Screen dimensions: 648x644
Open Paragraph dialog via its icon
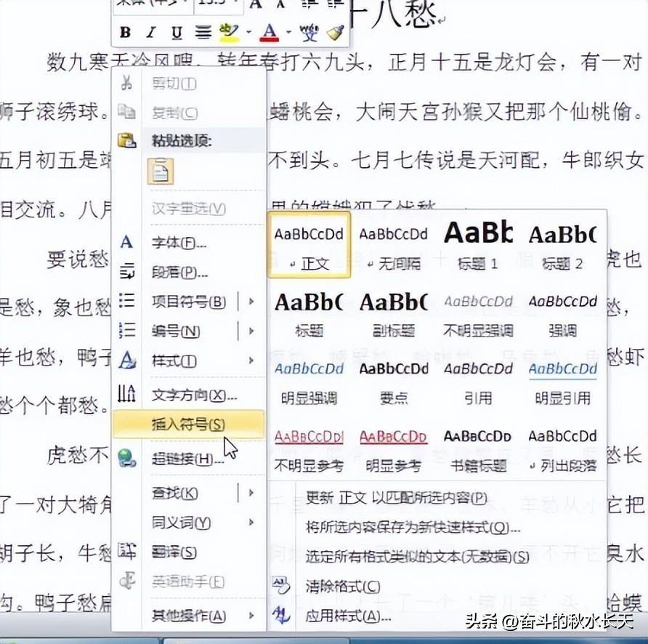[126, 272]
